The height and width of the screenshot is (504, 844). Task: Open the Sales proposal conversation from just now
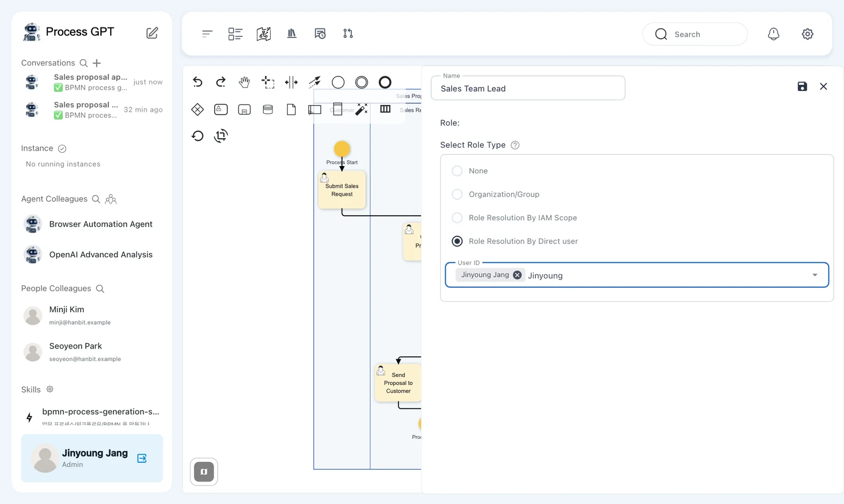[x=92, y=82]
